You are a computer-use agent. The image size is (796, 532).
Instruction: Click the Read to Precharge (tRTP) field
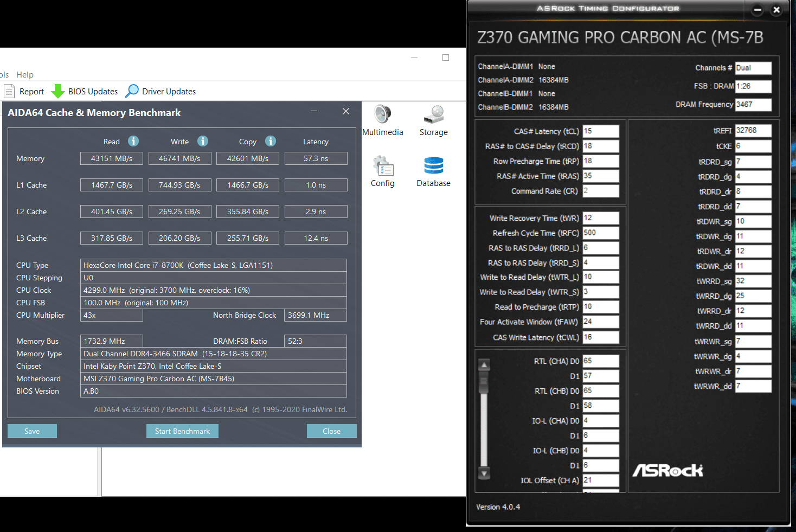pos(601,307)
